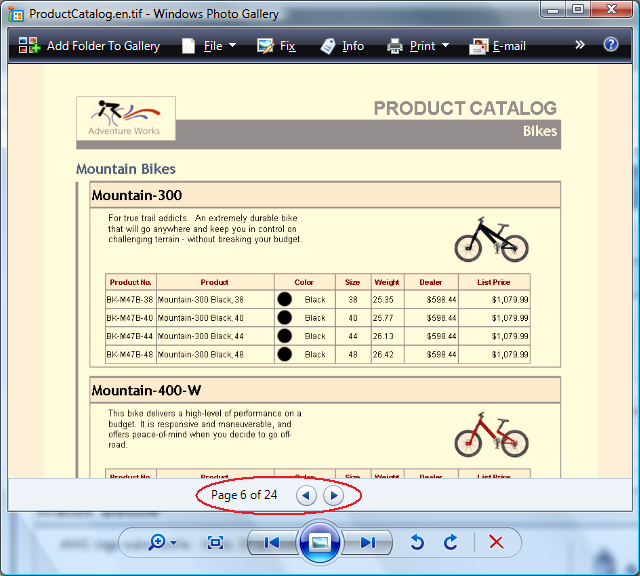Maximize the Photo Gallery window
Image resolution: width=640 pixels, height=576 pixels.
click(x=578, y=9)
